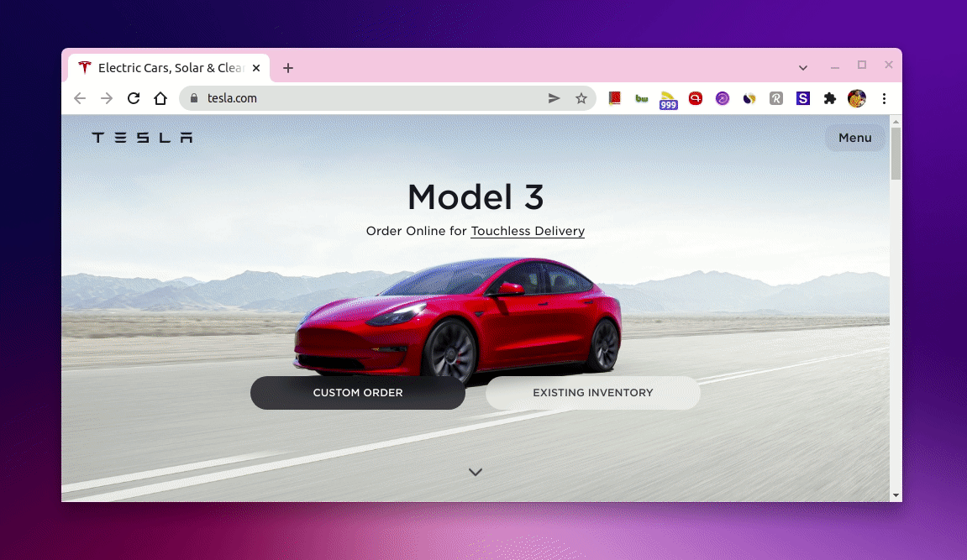Image resolution: width=967 pixels, height=560 pixels.
Task: View site security lock info
Action: click(x=193, y=98)
